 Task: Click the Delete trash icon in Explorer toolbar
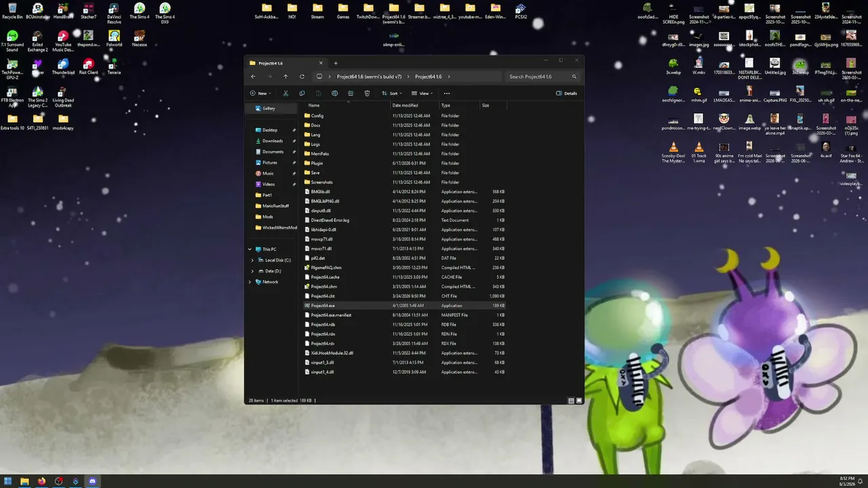coord(367,94)
